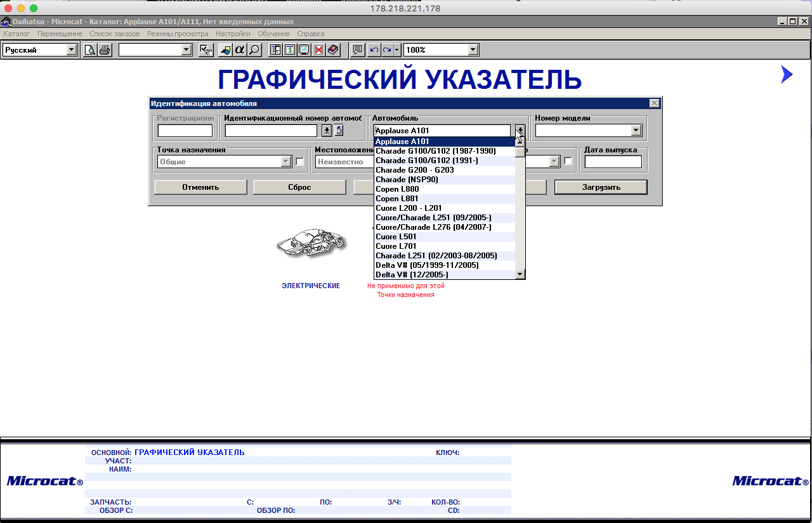Expand the Номер модели dropdown
This screenshot has width=812, height=523.
(636, 130)
